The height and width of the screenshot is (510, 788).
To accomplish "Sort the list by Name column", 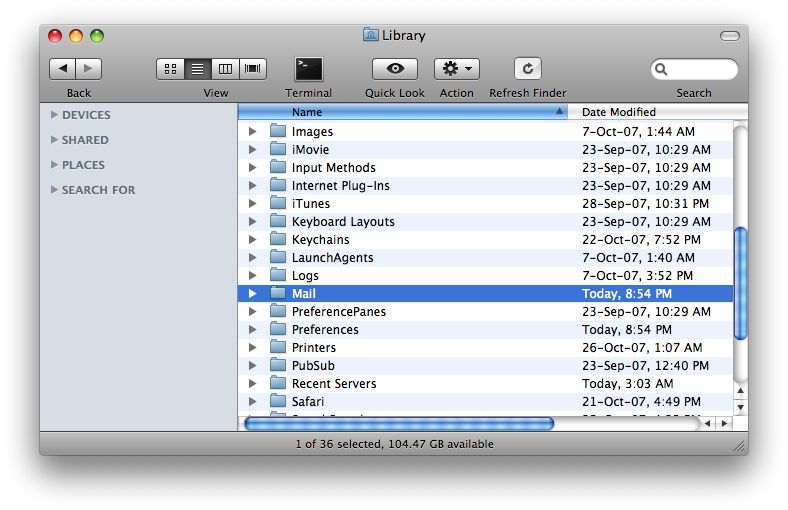I will [x=400, y=112].
